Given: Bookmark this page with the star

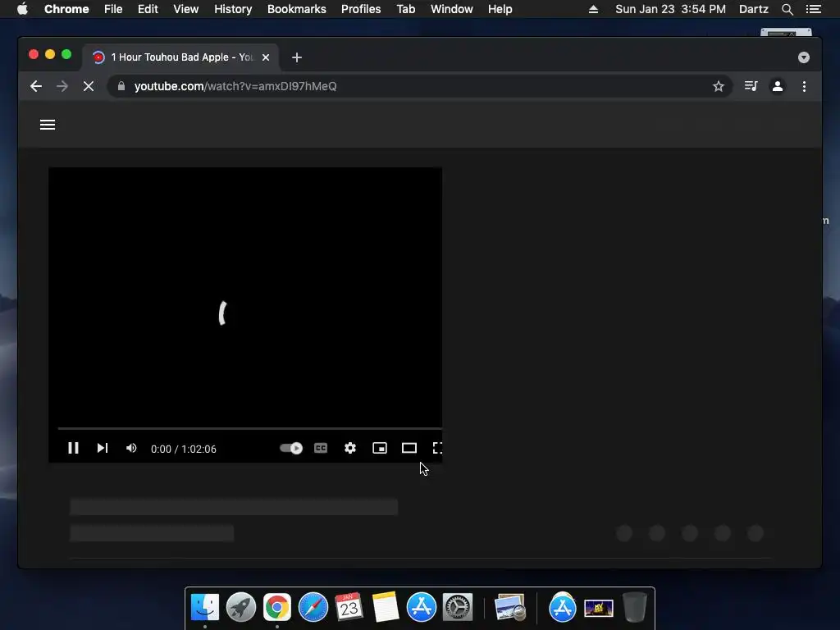Looking at the screenshot, I should 719,86.
